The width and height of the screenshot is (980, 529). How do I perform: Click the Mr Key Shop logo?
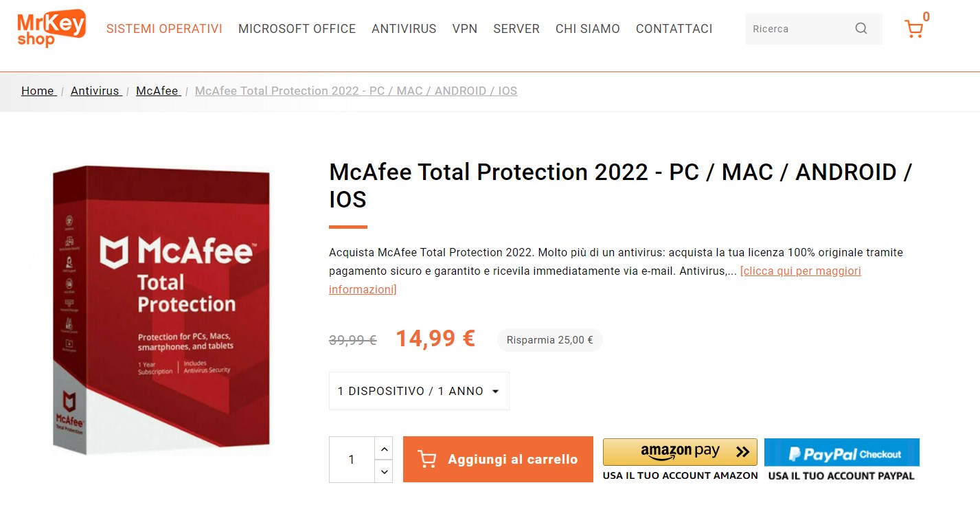[49, 29]
